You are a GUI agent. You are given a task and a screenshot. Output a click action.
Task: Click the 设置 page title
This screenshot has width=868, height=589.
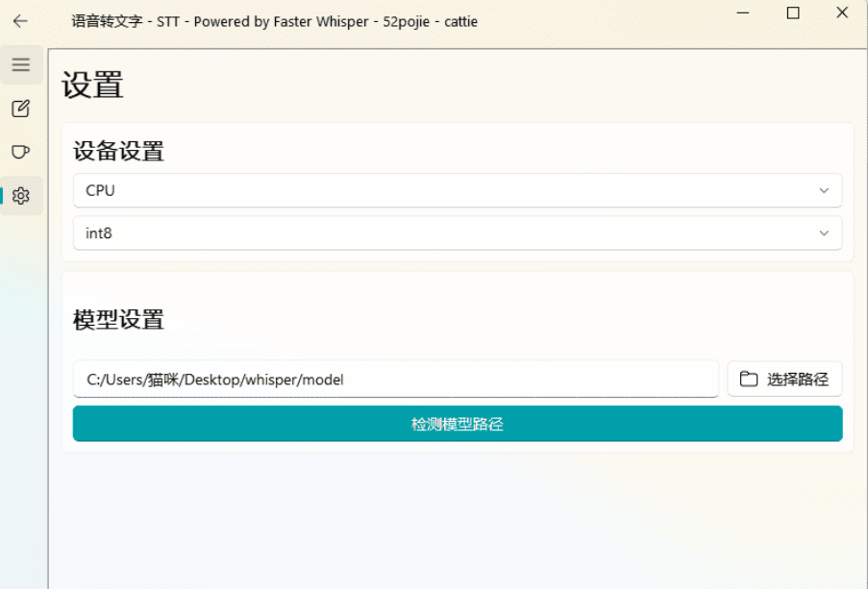(92, 85)
